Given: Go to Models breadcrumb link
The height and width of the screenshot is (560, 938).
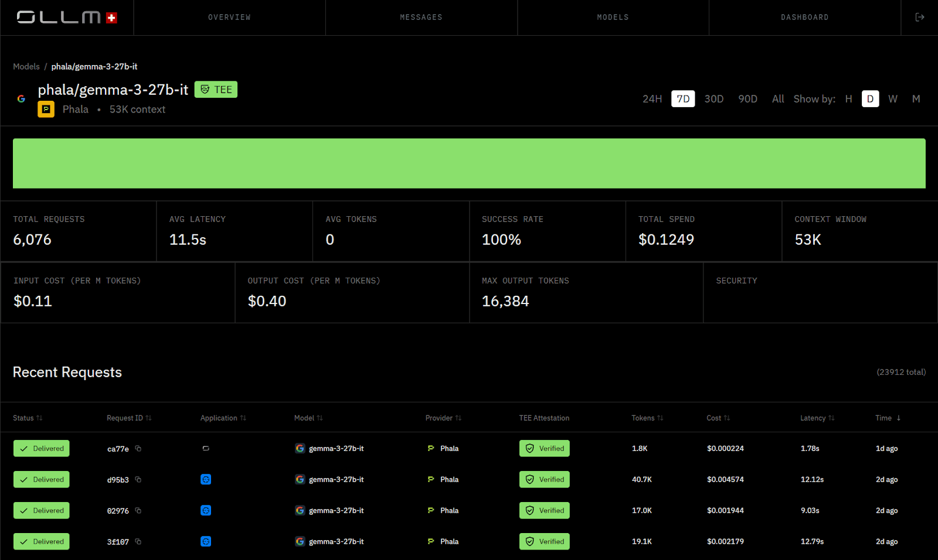Looking at the screenshot, I should (26, 67).
